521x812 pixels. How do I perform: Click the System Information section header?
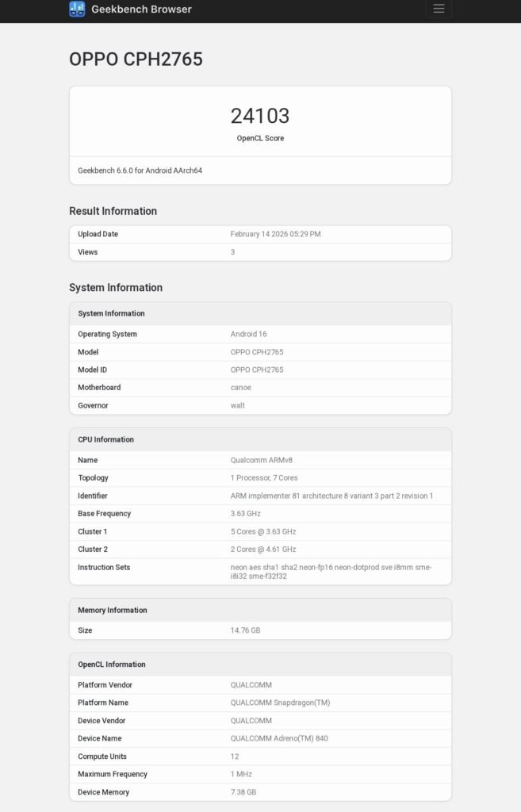point(238,313)
